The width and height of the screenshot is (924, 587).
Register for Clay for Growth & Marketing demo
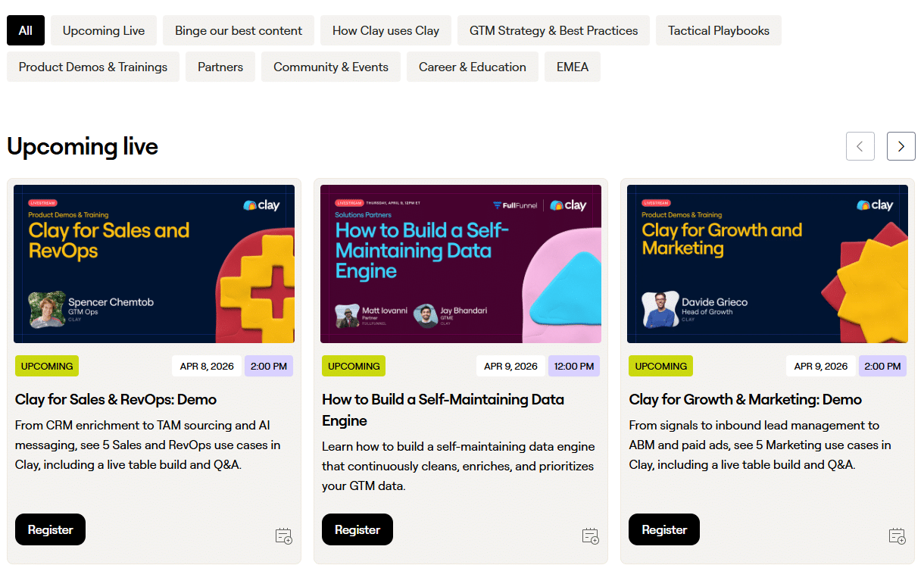[x=663, y=529]
